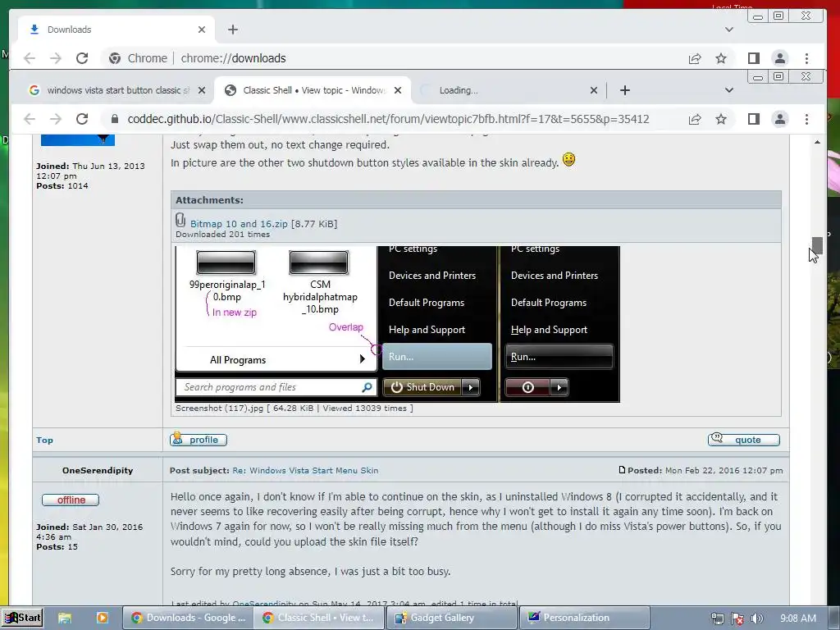
Task: Reload the Downloads window page
Action: coord(82,58)
